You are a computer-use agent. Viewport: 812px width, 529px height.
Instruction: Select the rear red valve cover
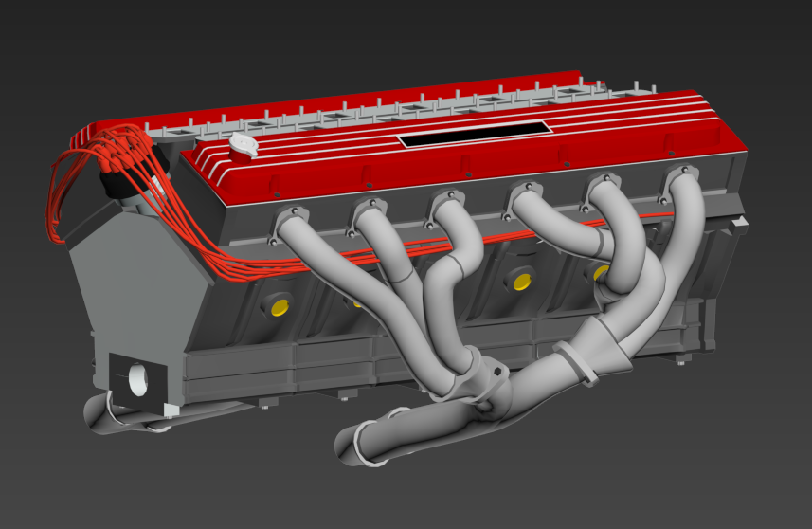click(x=379, y=94)
